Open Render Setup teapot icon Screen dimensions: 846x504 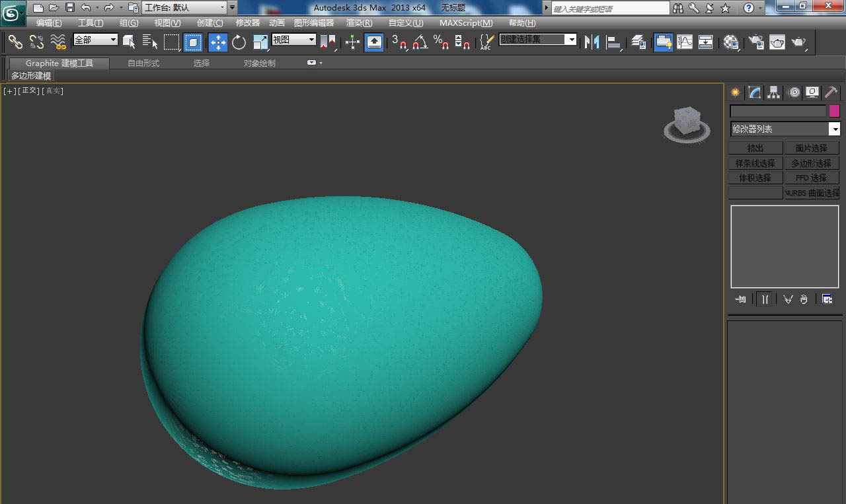coord(755,42)
